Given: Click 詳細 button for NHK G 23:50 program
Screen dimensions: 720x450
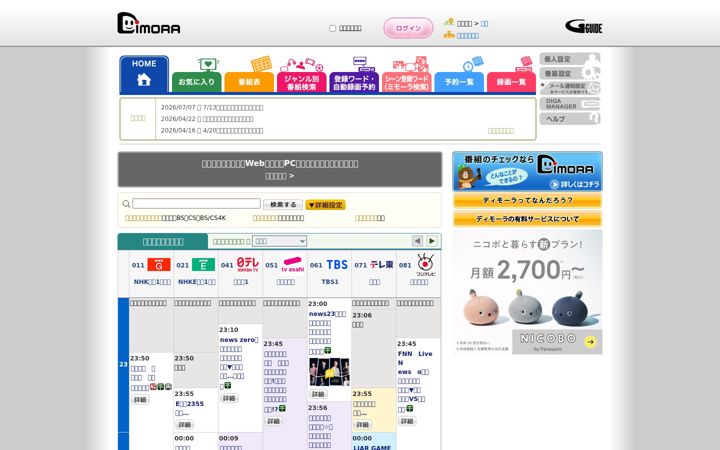Looking at the screenshot, I should (x=141, y=400).
